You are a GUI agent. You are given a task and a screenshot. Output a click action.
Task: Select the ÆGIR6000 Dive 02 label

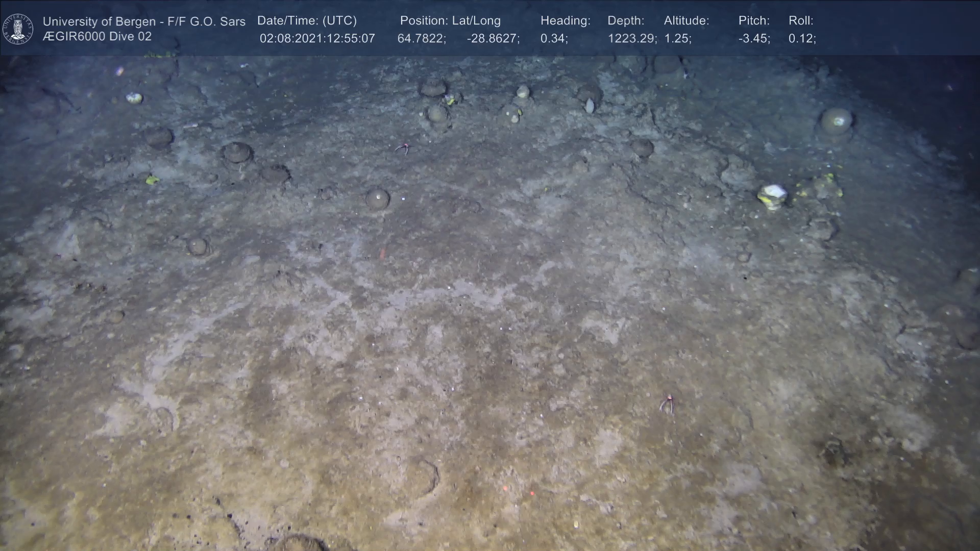tap(97, 37)
